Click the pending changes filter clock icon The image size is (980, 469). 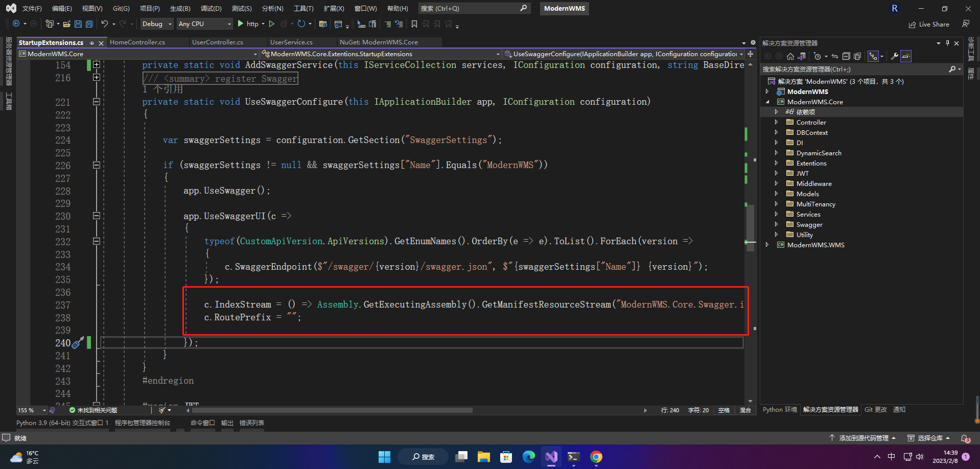(818, 56)
